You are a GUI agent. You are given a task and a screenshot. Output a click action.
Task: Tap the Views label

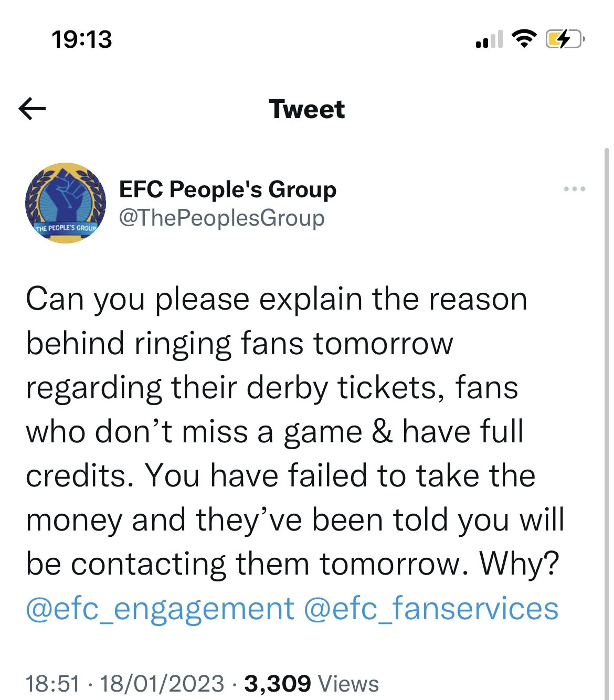pyautogui.click(x=348, y=684)
